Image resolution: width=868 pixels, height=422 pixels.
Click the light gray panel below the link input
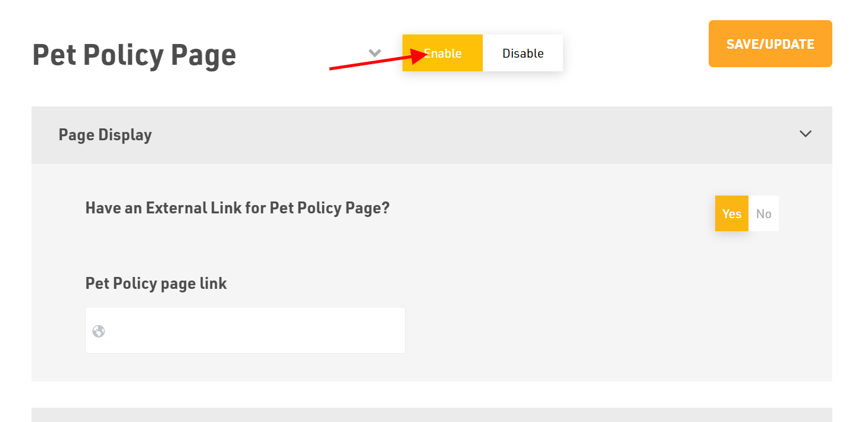[x=432, y=367]
